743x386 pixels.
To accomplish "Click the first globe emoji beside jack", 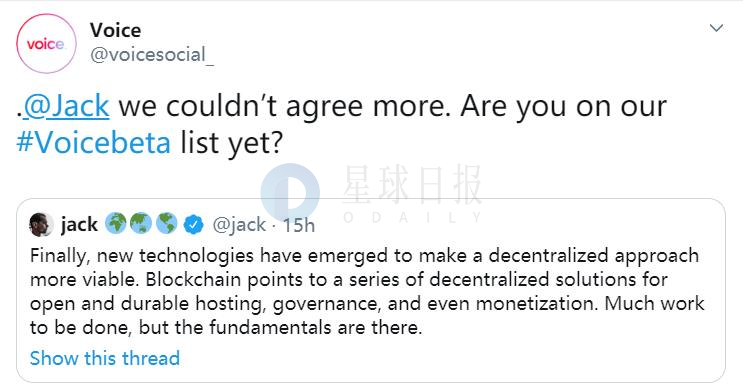I will pyautogui.click(x=116, y=224).
